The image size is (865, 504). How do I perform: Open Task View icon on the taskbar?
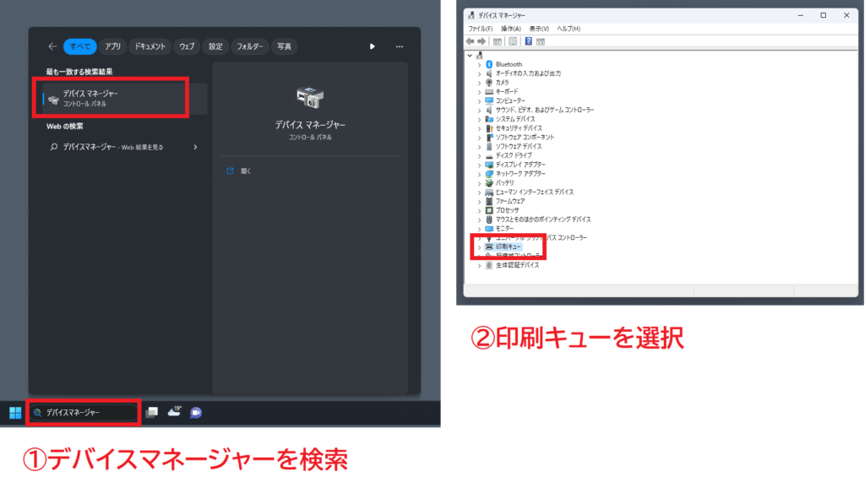point(152,413)
